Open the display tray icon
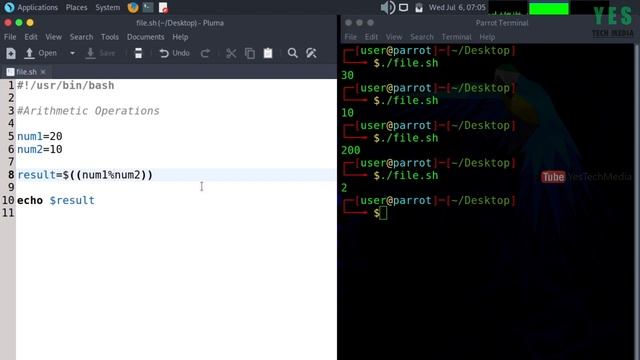Screen dimensions: 640x360 pos(403,7)
